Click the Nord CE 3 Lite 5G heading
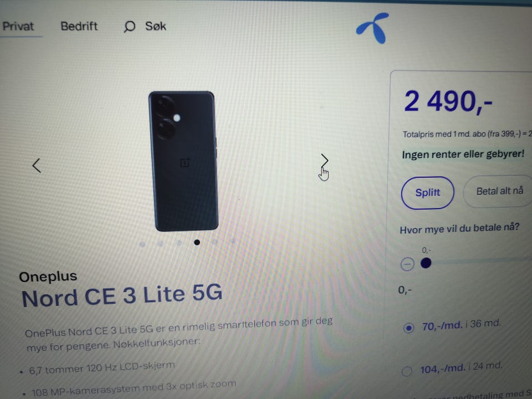The height and width of the screenshot is (399, 532). click(122, 295)
